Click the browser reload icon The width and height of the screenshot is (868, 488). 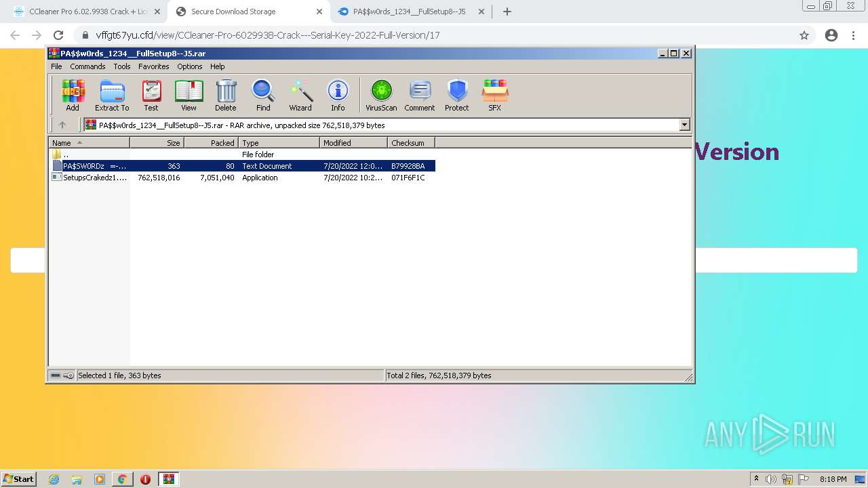coord(58,35)
